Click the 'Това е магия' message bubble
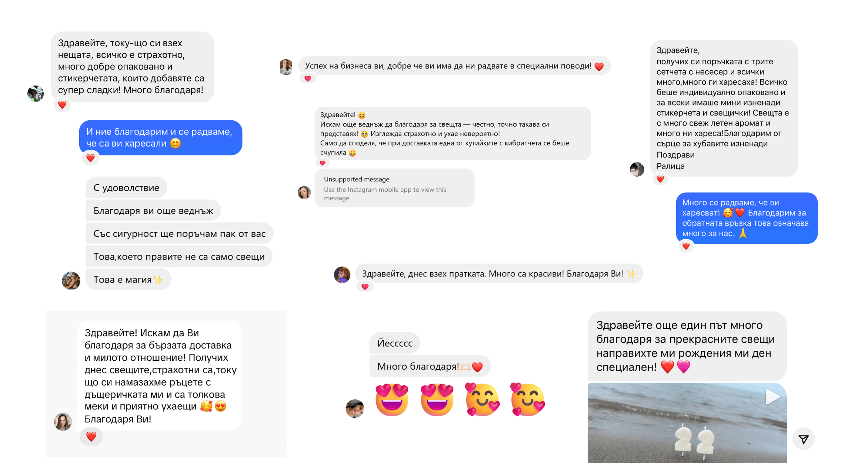Image resolution: width=868 pixels, height=463 pixels. point(128,279)
